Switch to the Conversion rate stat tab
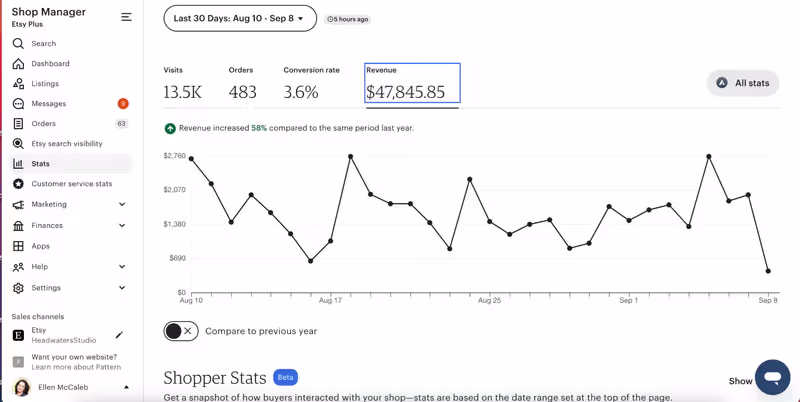Viewport: 800px width, 402px height. tap(311, 84)
